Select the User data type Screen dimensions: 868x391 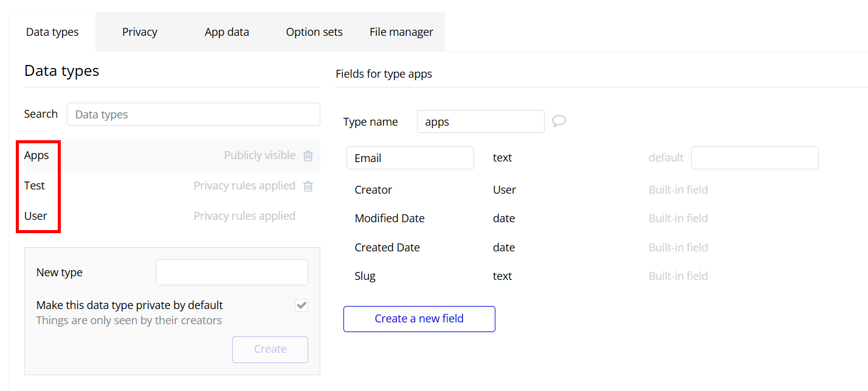tap(36, 216)
